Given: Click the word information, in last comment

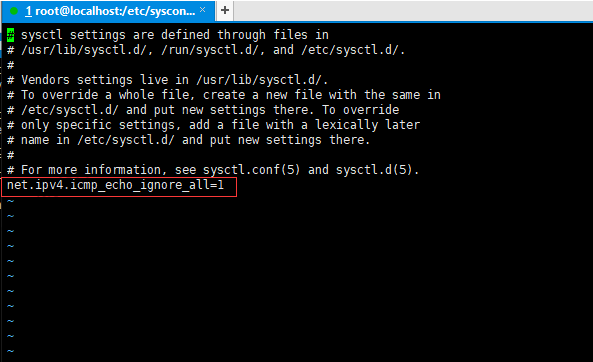Looking at the screenshot, I should pyautogui.click(x=122, y=170).
